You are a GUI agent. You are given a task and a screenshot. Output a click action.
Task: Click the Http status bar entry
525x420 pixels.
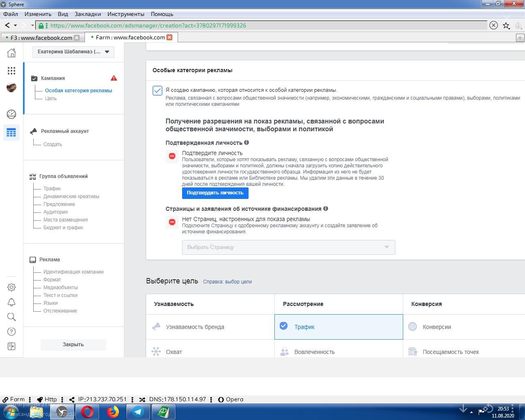[47, 399]
